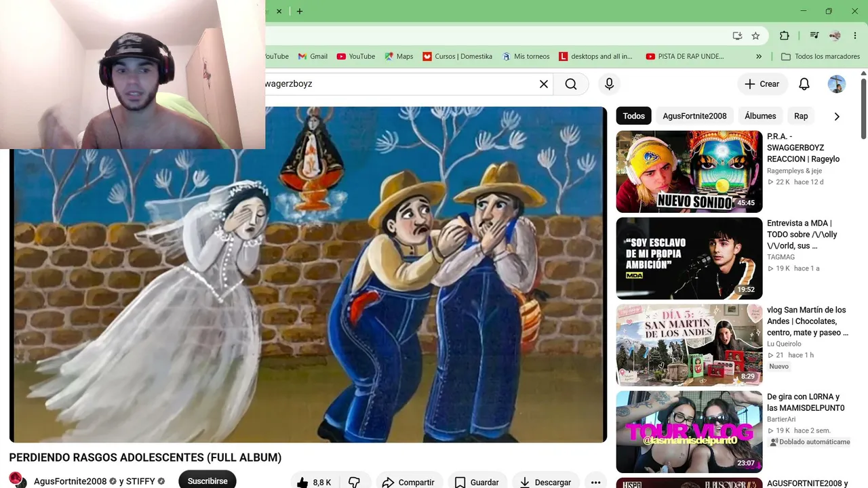
Task: Click the channel name 'TAGMAG'
Action: (781, 258)
